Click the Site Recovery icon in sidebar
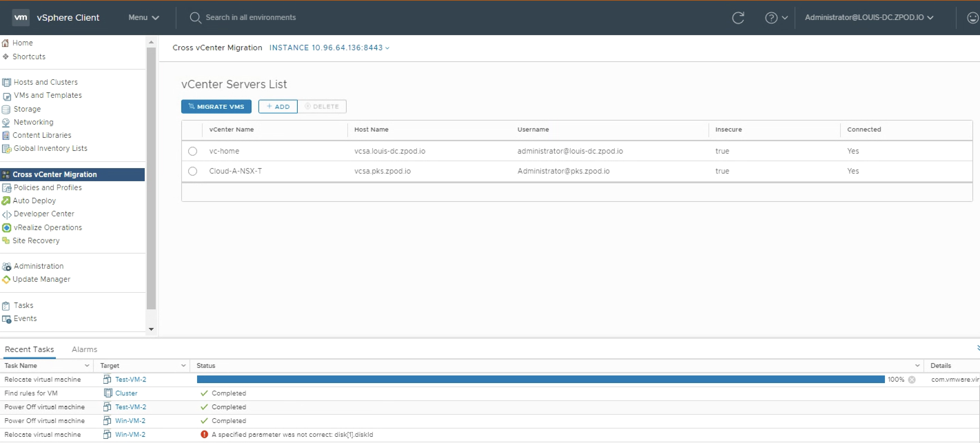The width and height of the screenshot is (980, 443). [6, 240]
